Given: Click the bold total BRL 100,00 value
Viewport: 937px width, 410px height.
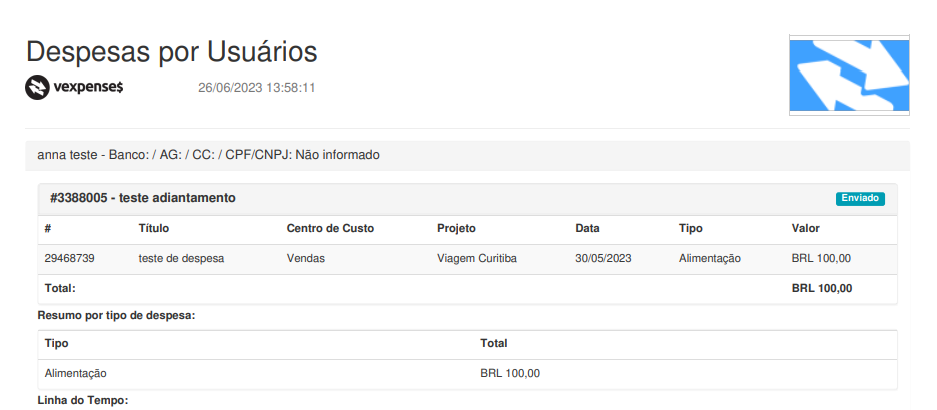Looking at the screenshot, I should pos(822,289).
